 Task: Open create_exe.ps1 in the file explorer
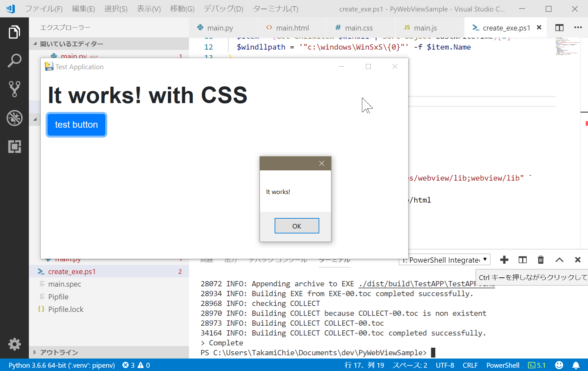click(x=109, y=272)
